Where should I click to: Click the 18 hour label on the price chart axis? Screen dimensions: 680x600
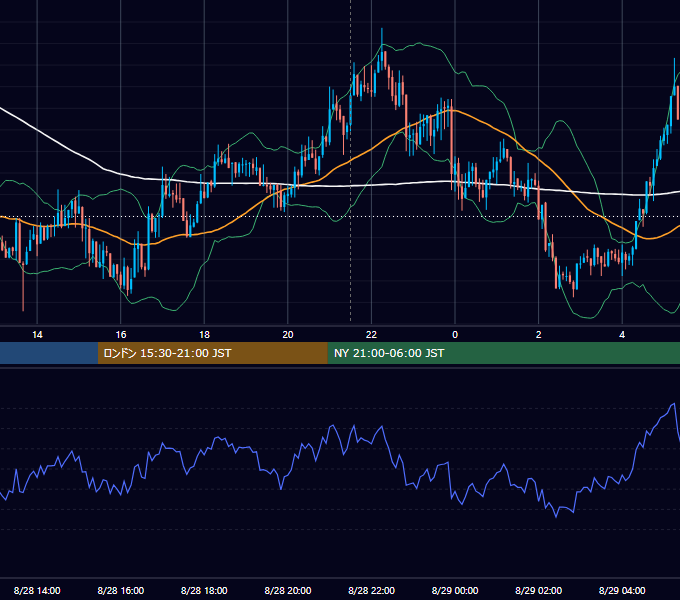(204, 335)
